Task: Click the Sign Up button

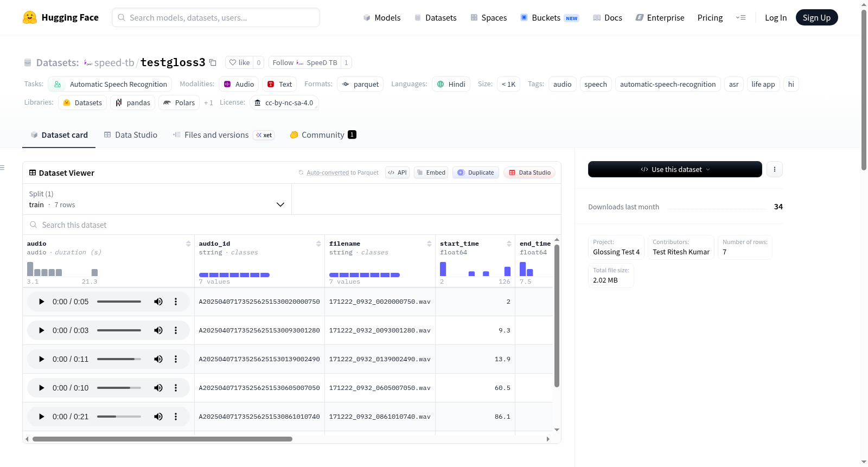Action: point(816,17)
